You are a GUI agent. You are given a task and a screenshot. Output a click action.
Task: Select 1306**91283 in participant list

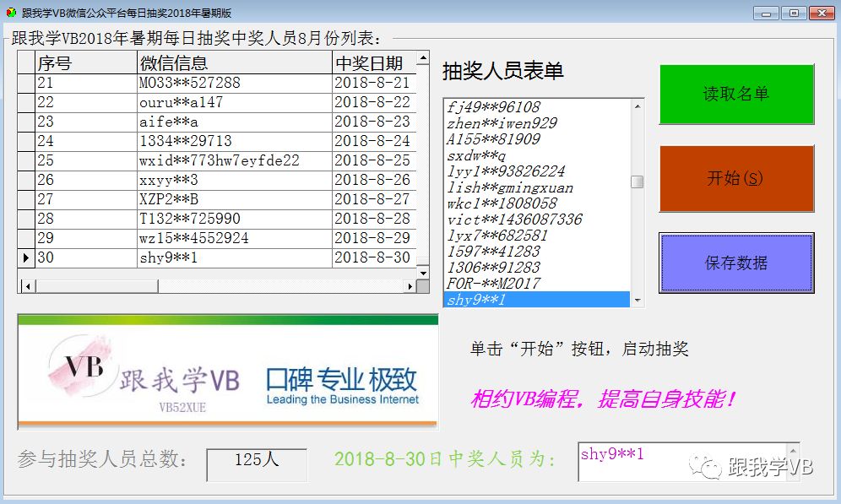tap(537, 268)
